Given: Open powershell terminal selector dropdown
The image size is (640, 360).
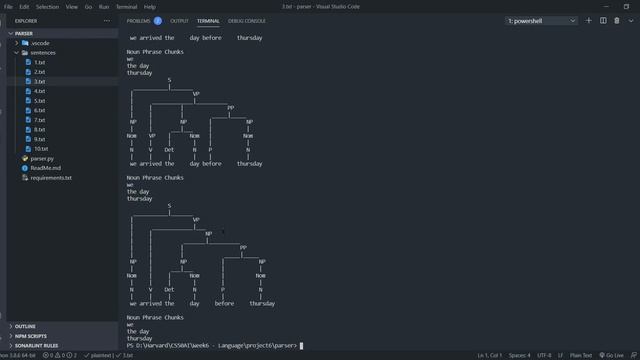Looking at the screenshot, I should 541,21.
